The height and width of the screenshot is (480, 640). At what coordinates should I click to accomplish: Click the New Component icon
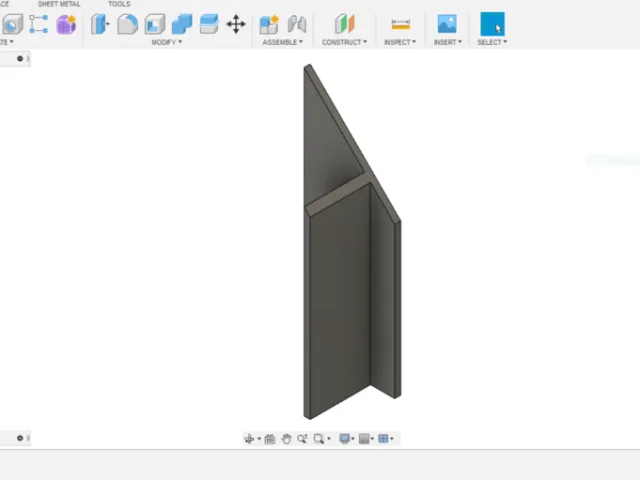[x=269, y=24]
